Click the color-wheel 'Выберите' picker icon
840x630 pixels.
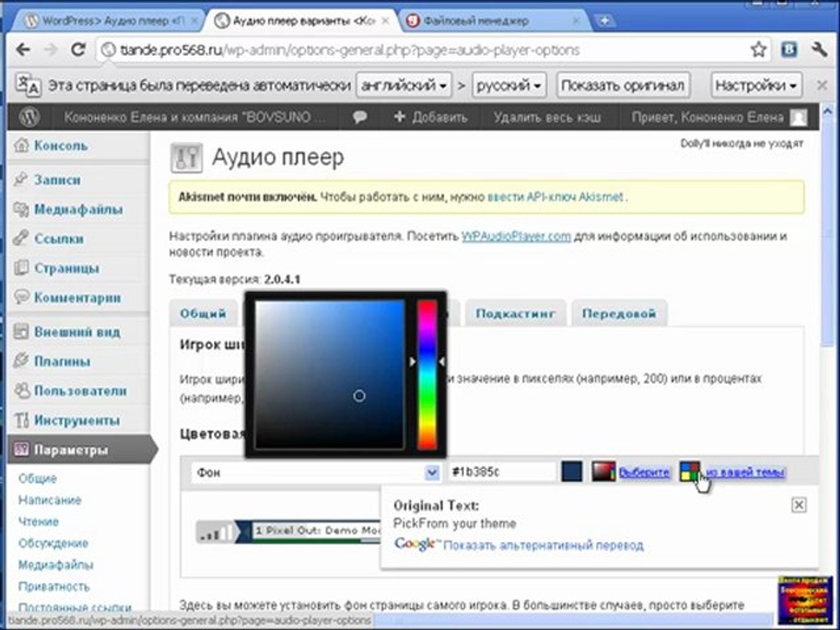[x=603, y=472]
